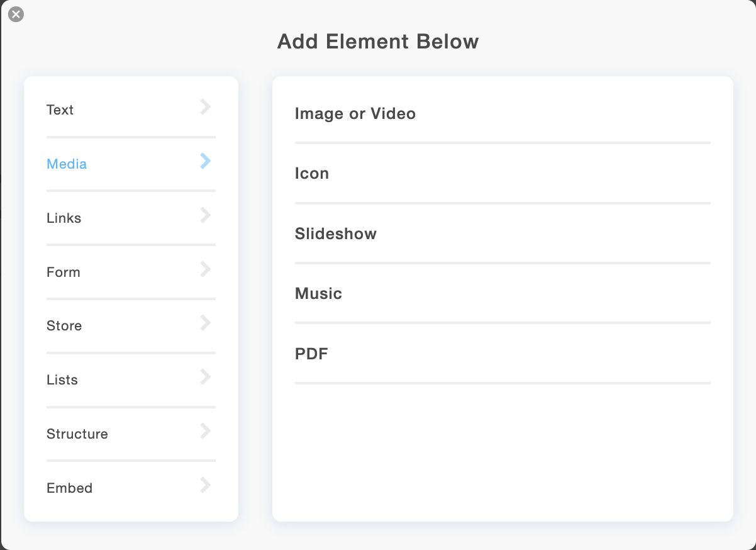The width and height of the screenshot is (756, 550).
Task: Open the Form category
Action: (64, 272)
